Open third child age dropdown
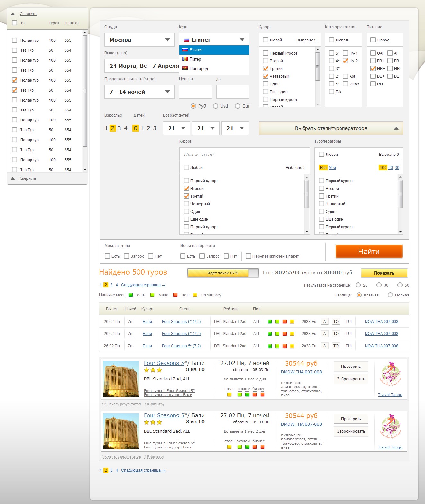Image resolution: width=425 pixels, height=504 pixels. tap(235, 128)
